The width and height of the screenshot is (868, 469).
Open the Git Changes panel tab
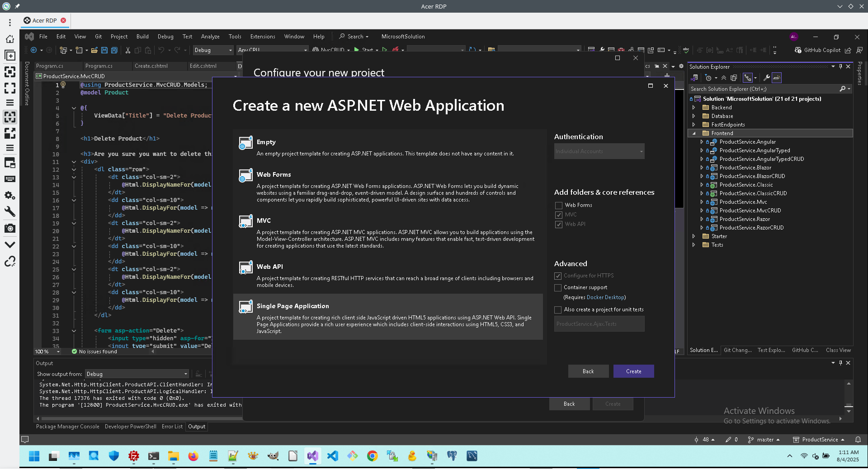[x=738, y=350]
